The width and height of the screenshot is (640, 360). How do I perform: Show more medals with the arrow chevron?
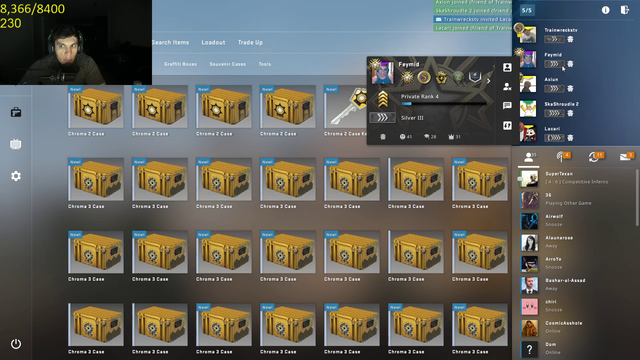(x=488, y=81)
